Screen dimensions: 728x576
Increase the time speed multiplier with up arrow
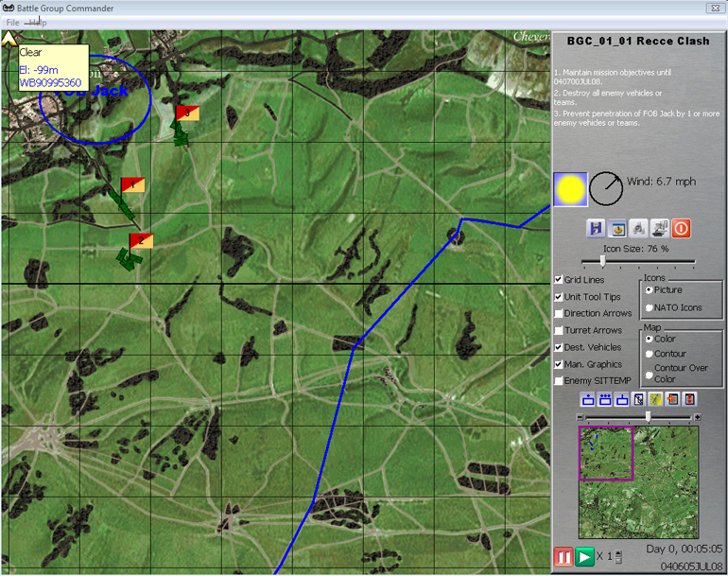(x=619, y=553)
